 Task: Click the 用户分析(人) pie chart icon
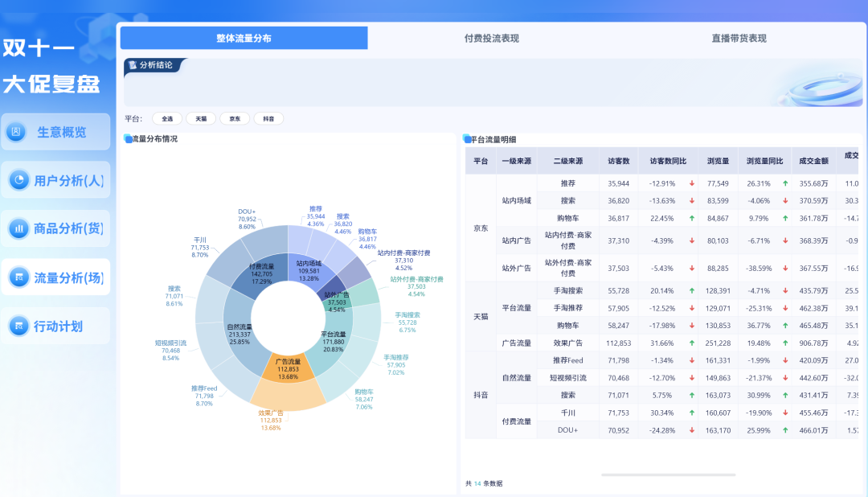(x=18, y=180)
